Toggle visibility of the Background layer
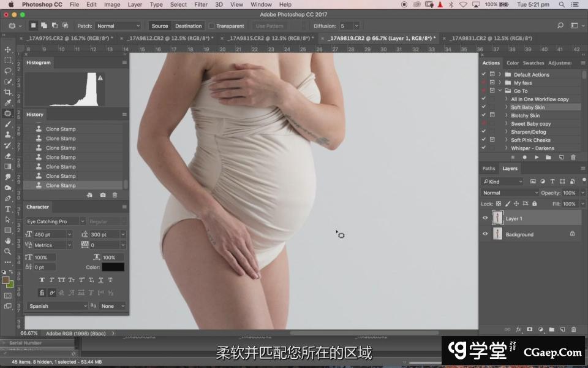 click(x=486, y=234)
